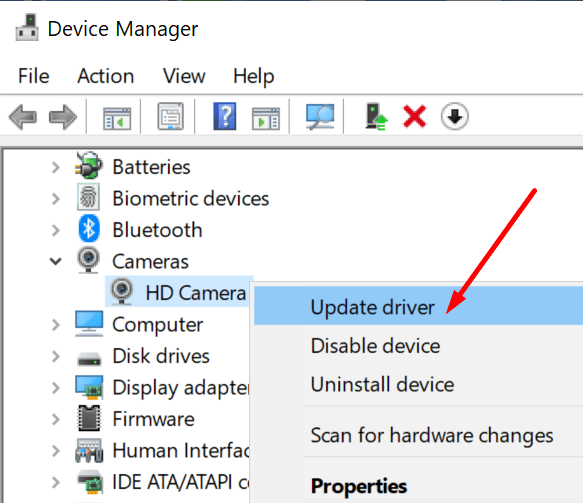This screenshot has width=583, height=503.
Task: Click the blue Help question mark icon
Action: (225, 116)
